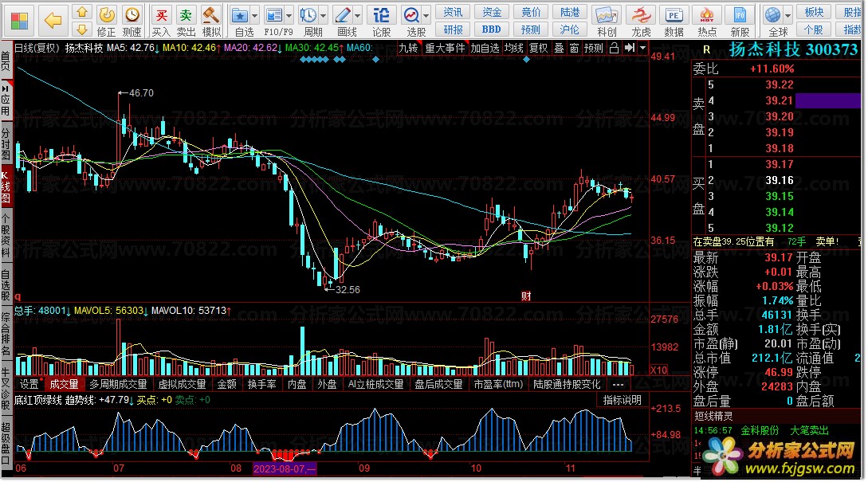Open the 论股 discussion icon

click(x=381, y=21)
